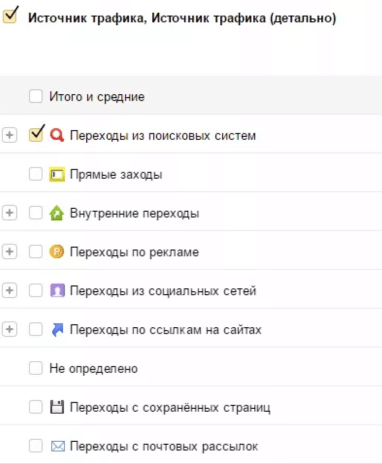Expand the Внутренние переходы row
The width and height of the screenshot is (382, 464).
coord(9,213)
